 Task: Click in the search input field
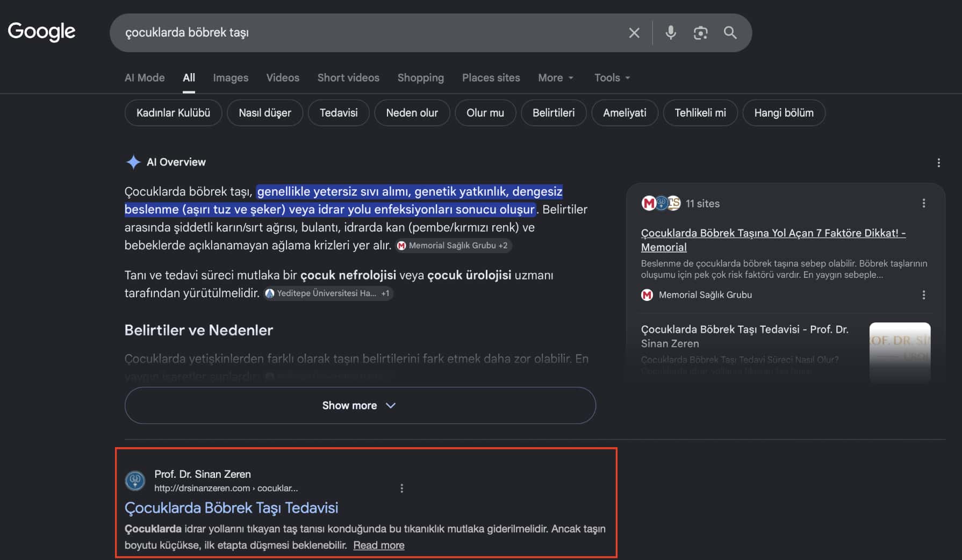click(371, 33)
